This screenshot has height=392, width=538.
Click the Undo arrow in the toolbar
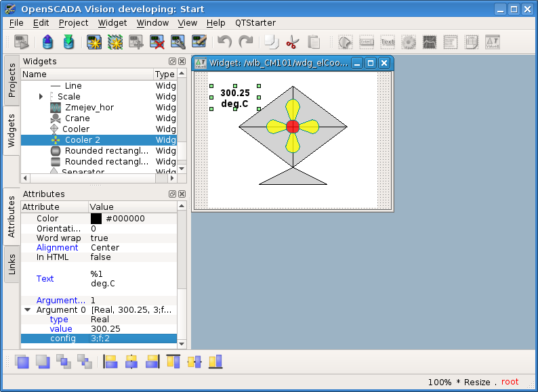point(224,42)
